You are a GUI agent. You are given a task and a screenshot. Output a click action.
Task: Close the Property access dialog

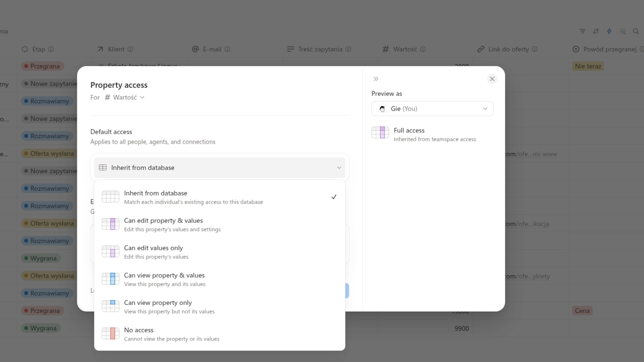[x=492, y=79]
